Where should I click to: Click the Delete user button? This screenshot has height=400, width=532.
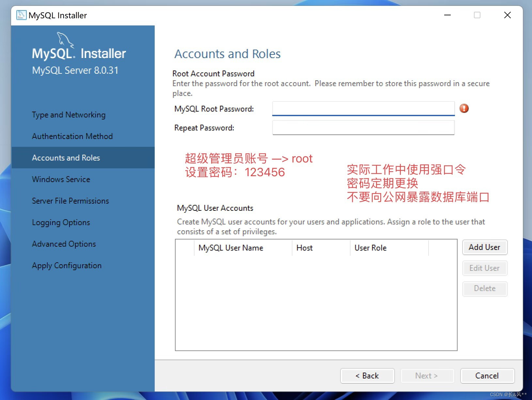click(485, 289)
